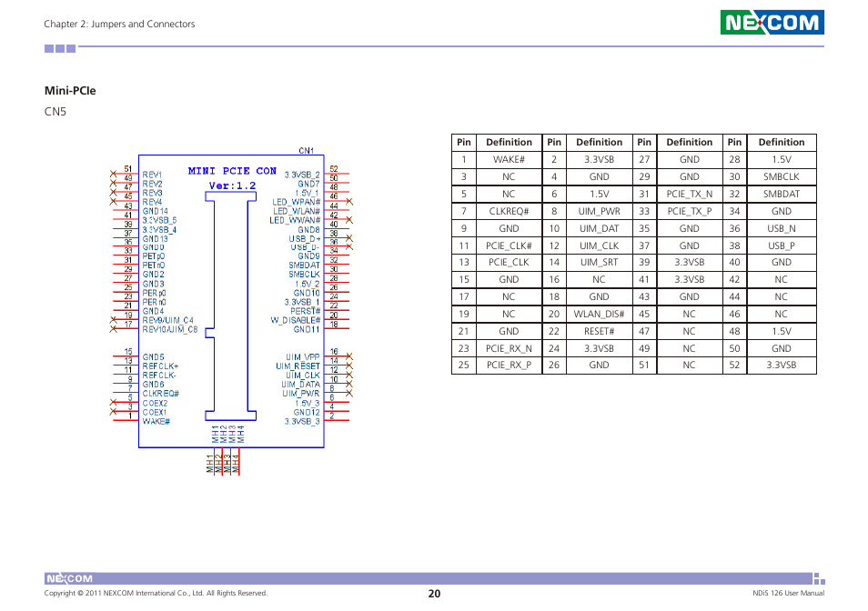
Task: Click the 'WAKE#' cell in the pin table
Action: click(x=509, y=160)
